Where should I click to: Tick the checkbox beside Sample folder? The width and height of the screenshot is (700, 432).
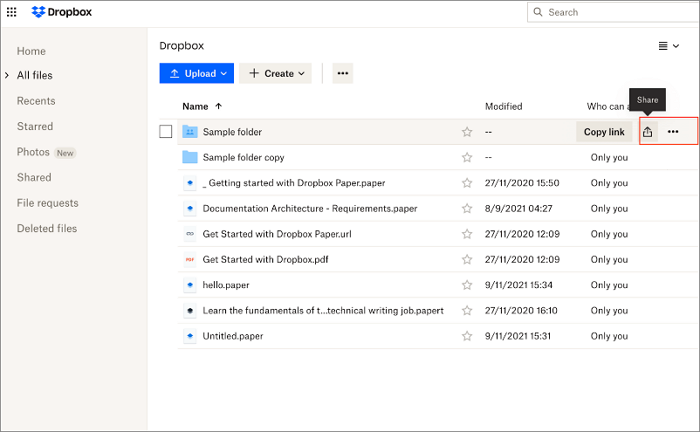pyautogui.click(x=166, y=132)
